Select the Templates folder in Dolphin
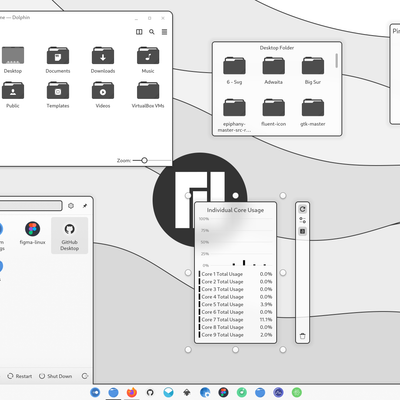Image resolution: width=400 pixels, height=400 pixels. (58, 95)
